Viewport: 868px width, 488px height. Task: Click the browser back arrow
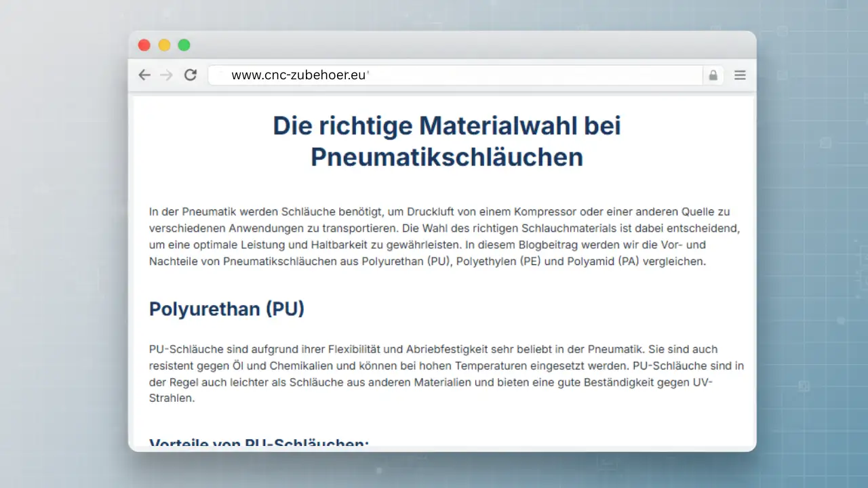point(144,75)
